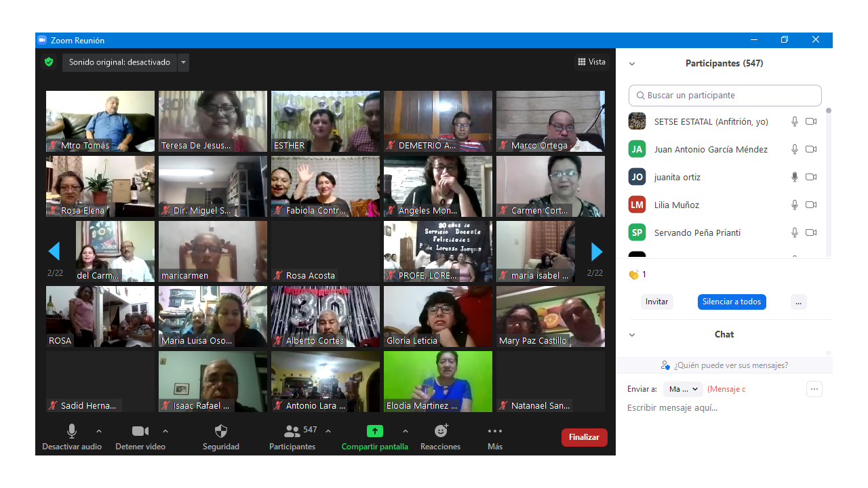Open Participantes panel from toolbar
The image size is (868, 488).
pyautogui.click(x=292, y=437)
